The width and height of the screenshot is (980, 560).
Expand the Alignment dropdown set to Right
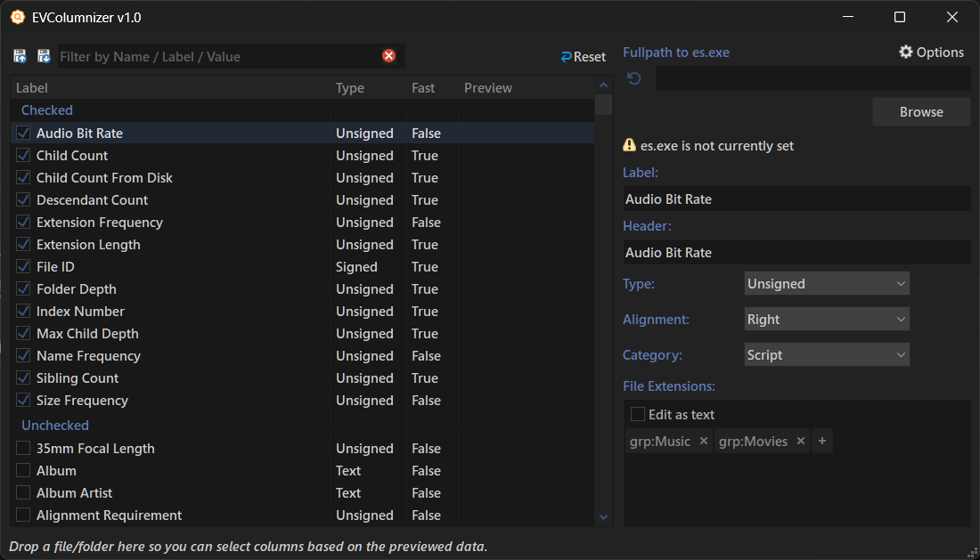click(x=826, y=320)
